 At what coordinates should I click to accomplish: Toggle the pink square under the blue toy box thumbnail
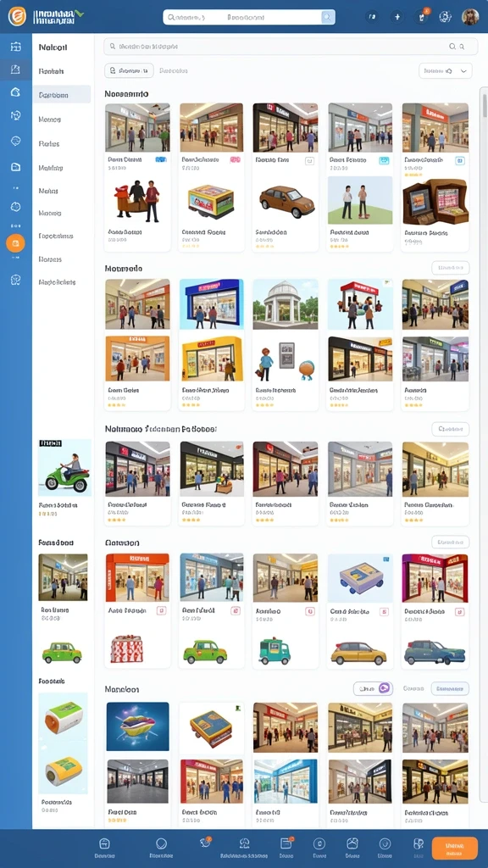[x=384, y=612]
